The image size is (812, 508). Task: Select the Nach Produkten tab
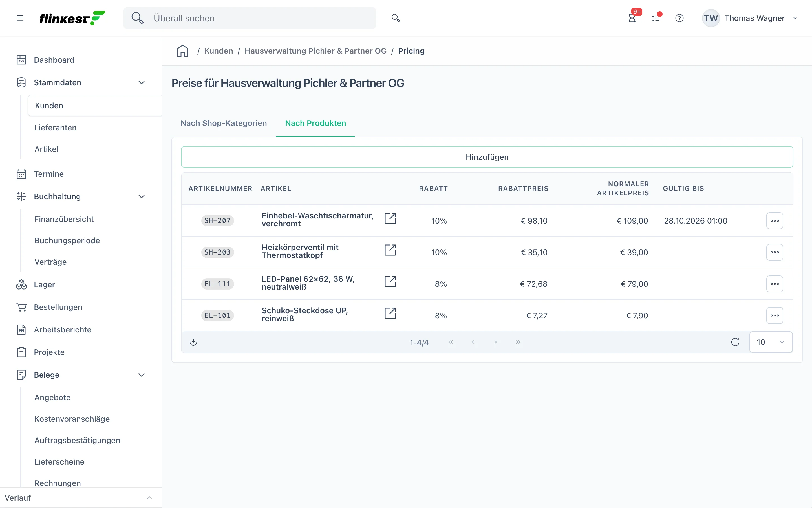tap(315, 123)
